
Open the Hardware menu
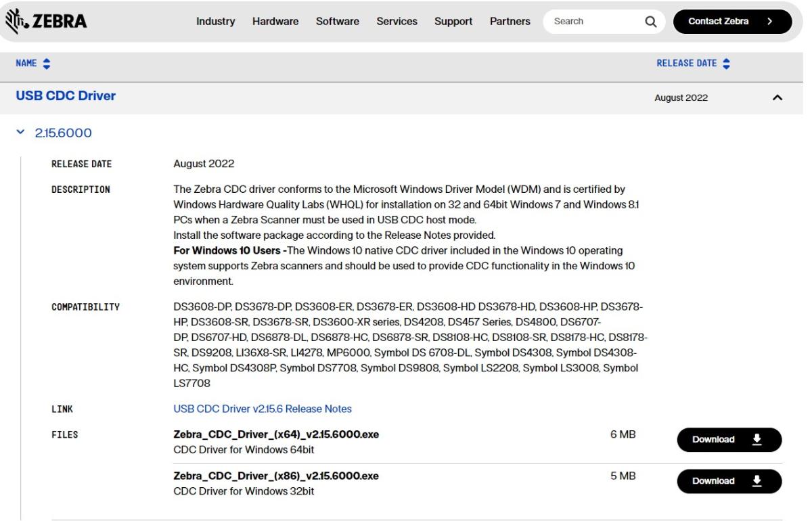(275, 22)
